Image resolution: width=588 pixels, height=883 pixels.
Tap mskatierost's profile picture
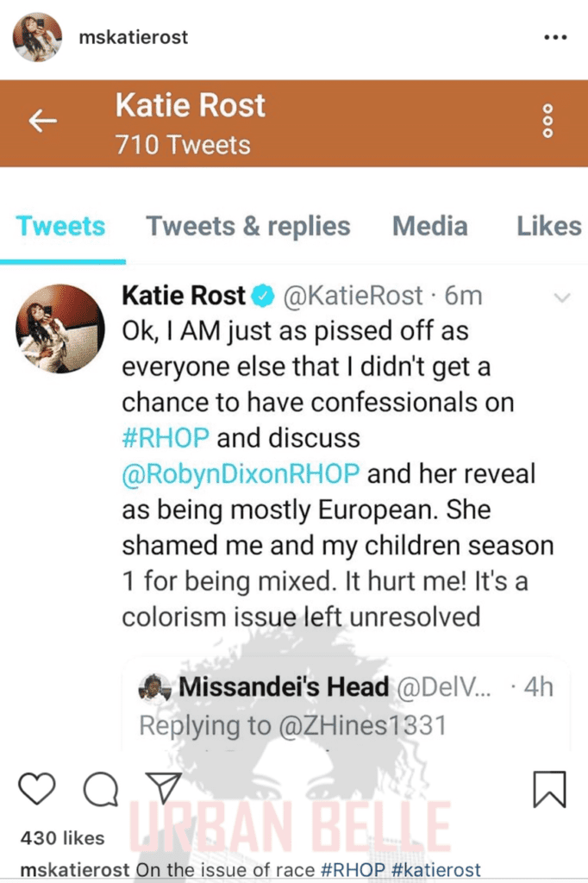tap(35, 36)
